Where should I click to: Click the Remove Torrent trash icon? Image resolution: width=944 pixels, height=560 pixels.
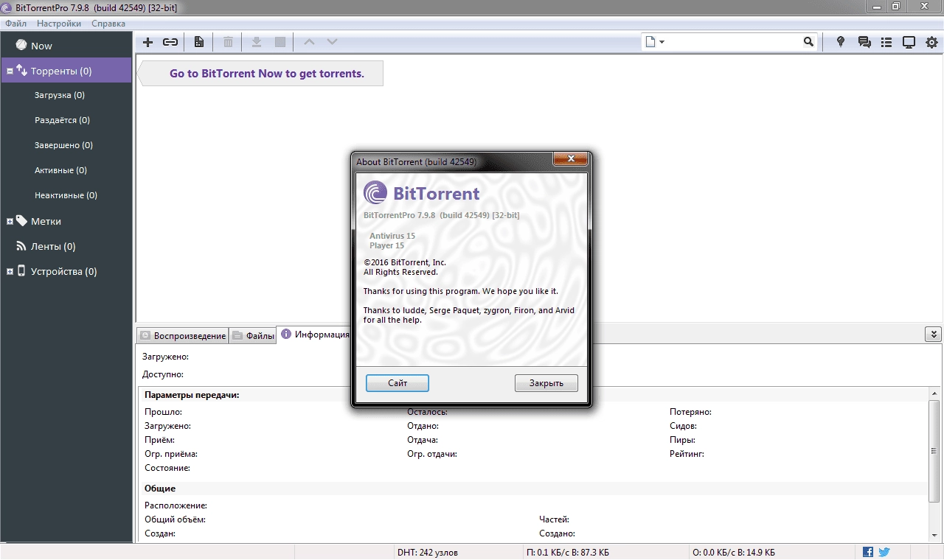pos(229,42)
